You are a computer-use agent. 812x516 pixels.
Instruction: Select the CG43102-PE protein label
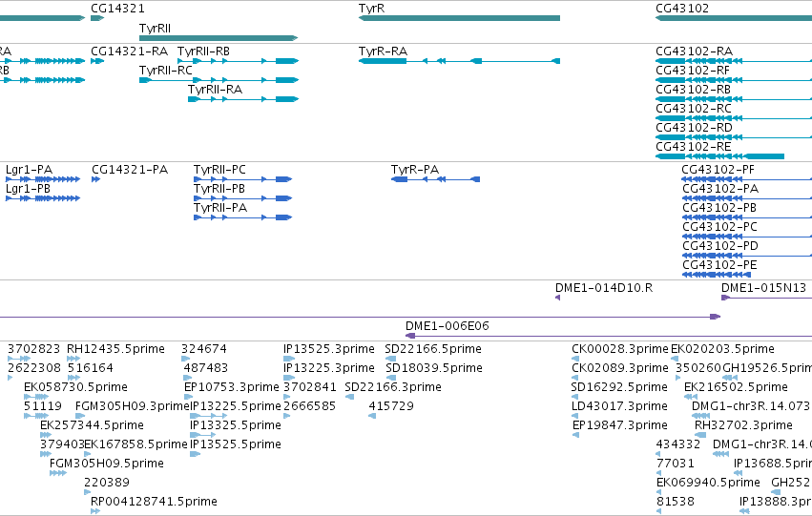719,265
